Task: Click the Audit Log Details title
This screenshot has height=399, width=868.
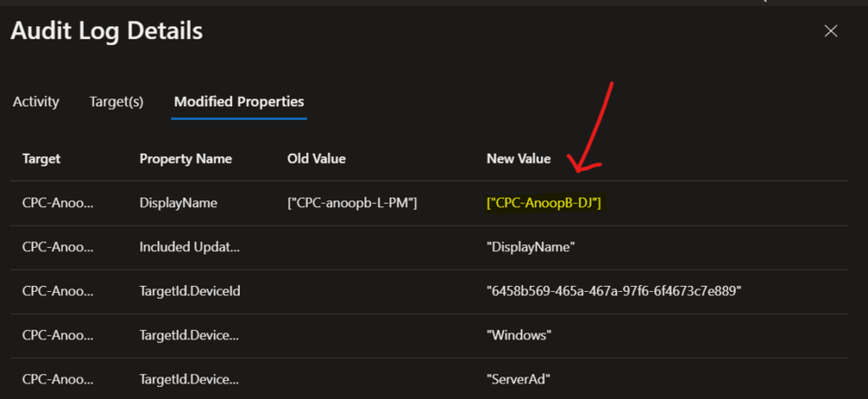Action: [x=106, y=31]
